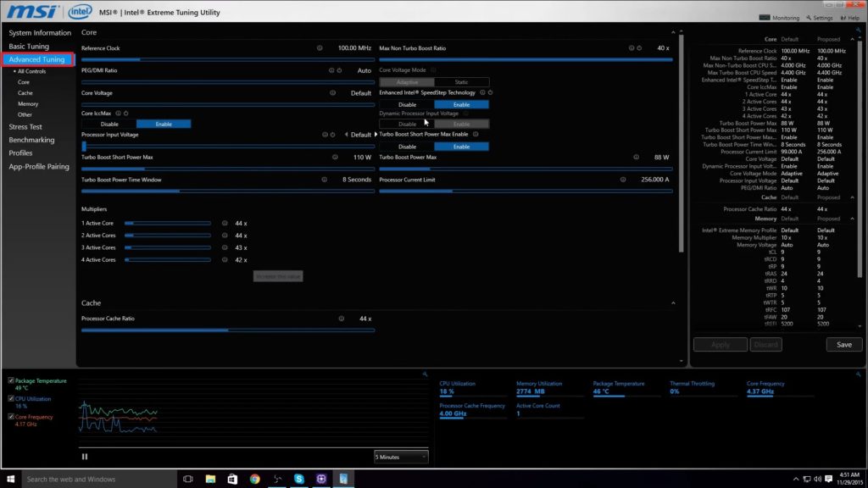Screen dimensions: 868x488
Task: Enable Enhanced Intel SpeedStep Technology
Action: tap(461, 104)
